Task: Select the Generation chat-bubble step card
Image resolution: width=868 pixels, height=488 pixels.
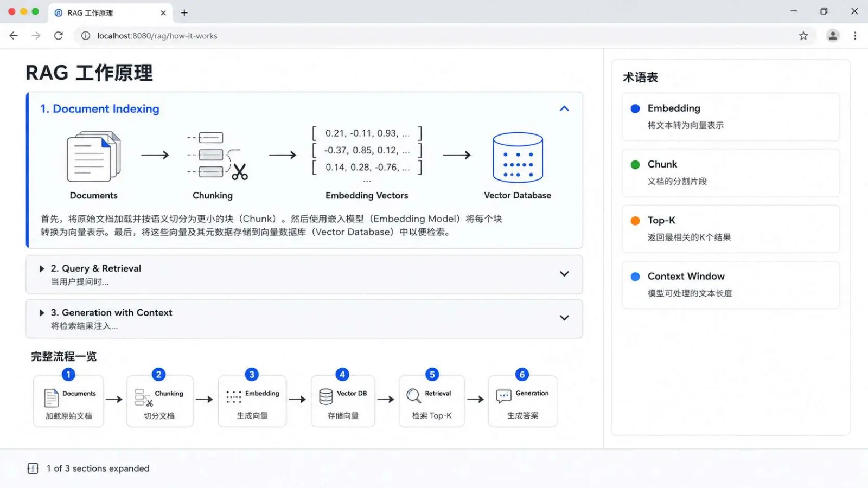Action: click(522, 401)
